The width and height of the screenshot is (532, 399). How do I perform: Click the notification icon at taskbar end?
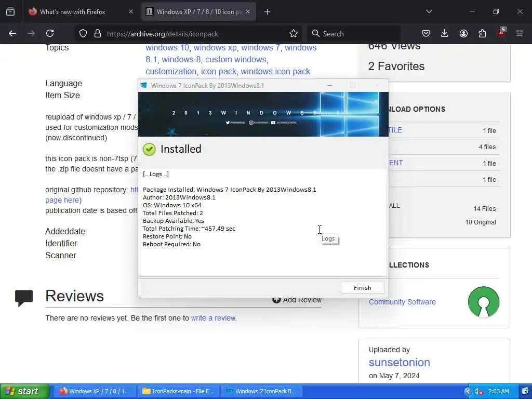(525, 392)
